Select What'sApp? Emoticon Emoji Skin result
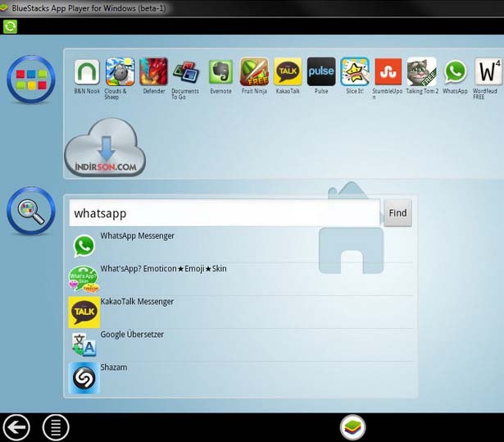The height and width of the screenshot is (442, 504). [x=240, y=280]
